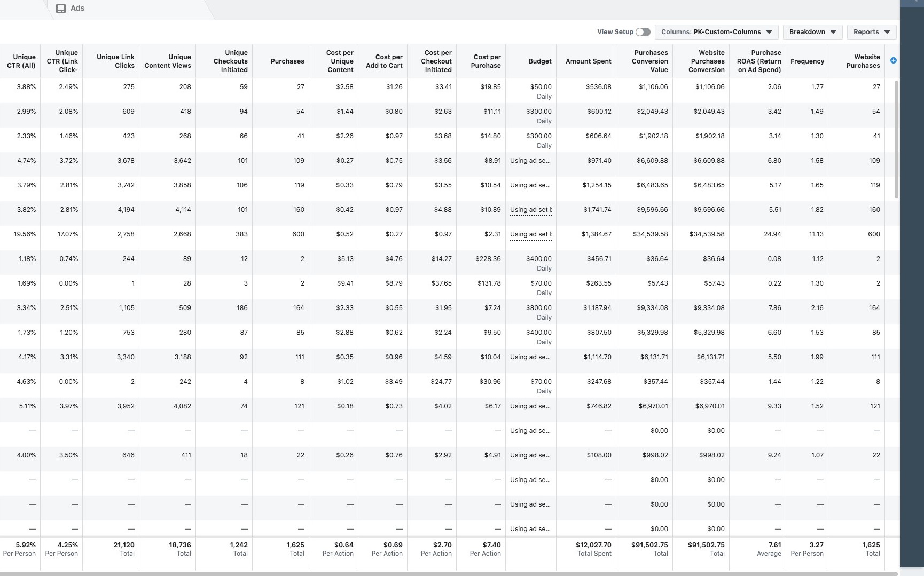Screen dimensions: 924x576
Task: Click the total unique link clicks 21,120
Action: point(124,545)
